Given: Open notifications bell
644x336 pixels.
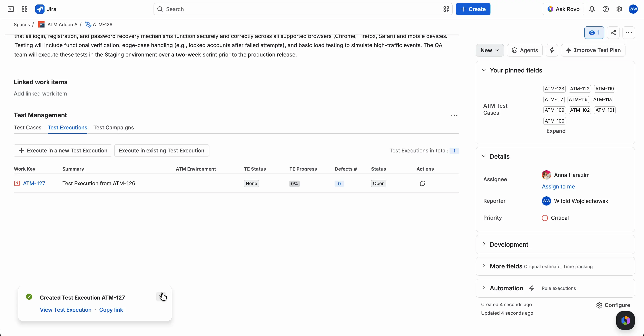Looking at the screenshot, I should coord(592,9).
